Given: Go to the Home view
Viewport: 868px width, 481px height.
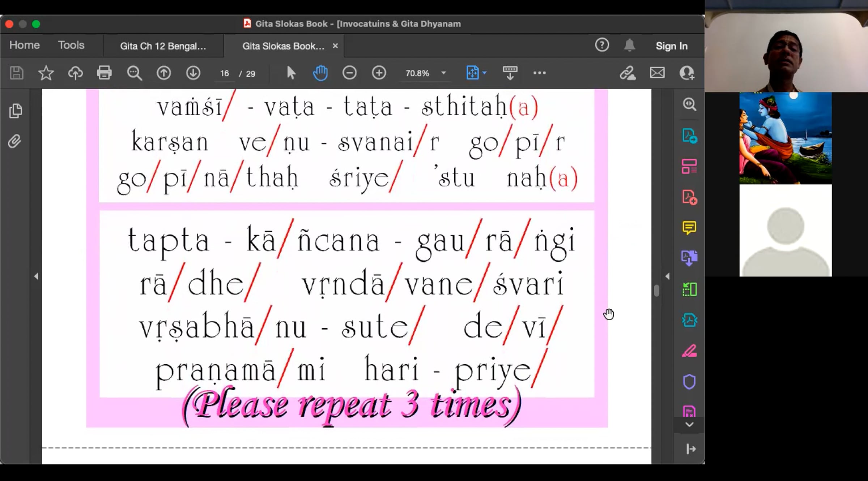Looking at the screenshot, I should pos(25,45).
